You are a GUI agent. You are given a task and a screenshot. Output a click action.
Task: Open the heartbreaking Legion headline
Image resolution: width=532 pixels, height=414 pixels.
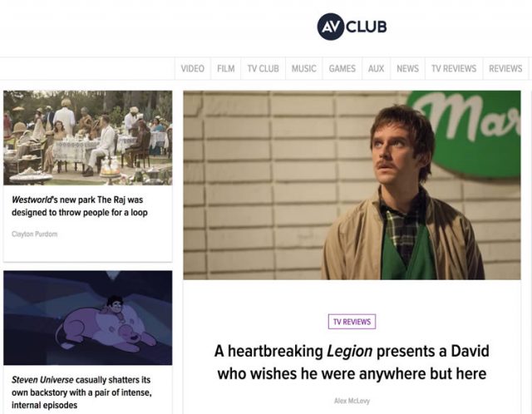click(352, 362)
